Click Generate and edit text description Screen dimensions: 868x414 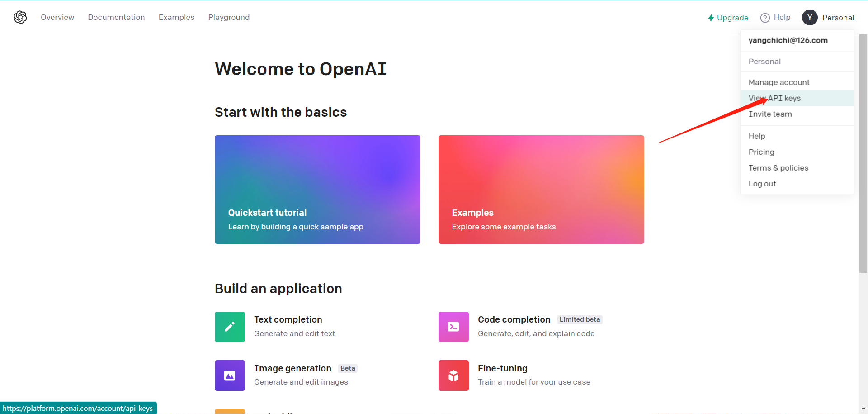[x=294, y=333]
